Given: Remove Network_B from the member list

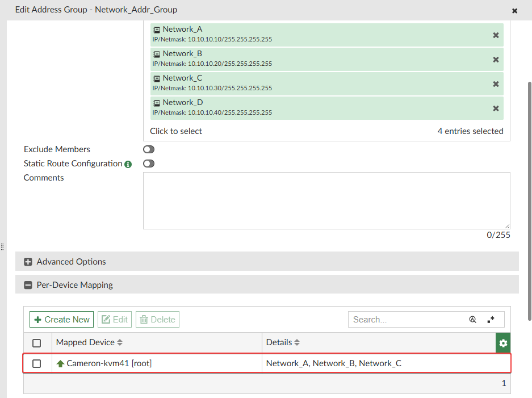Looking at the screenshot, I should (x=496, y=60).
